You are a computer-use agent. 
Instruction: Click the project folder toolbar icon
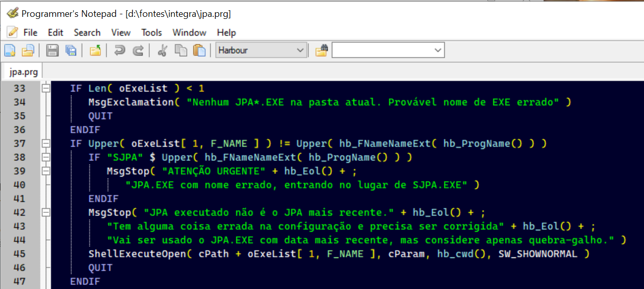95,50
